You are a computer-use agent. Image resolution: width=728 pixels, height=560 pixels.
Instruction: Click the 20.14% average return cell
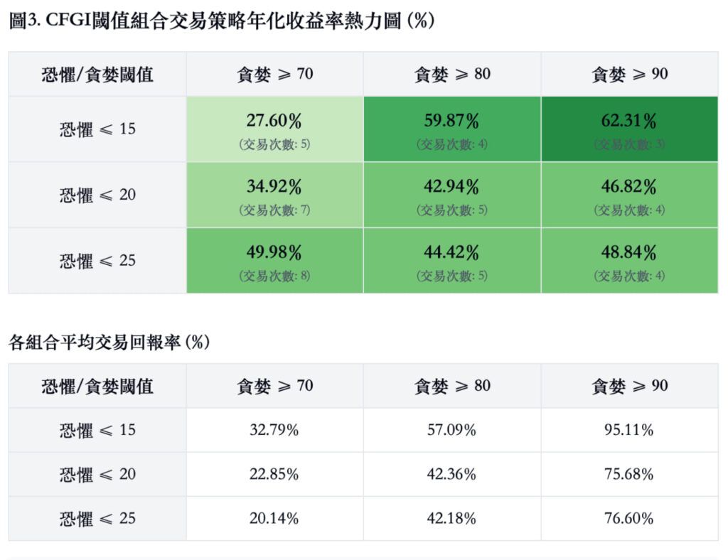[x=274, y=518]
